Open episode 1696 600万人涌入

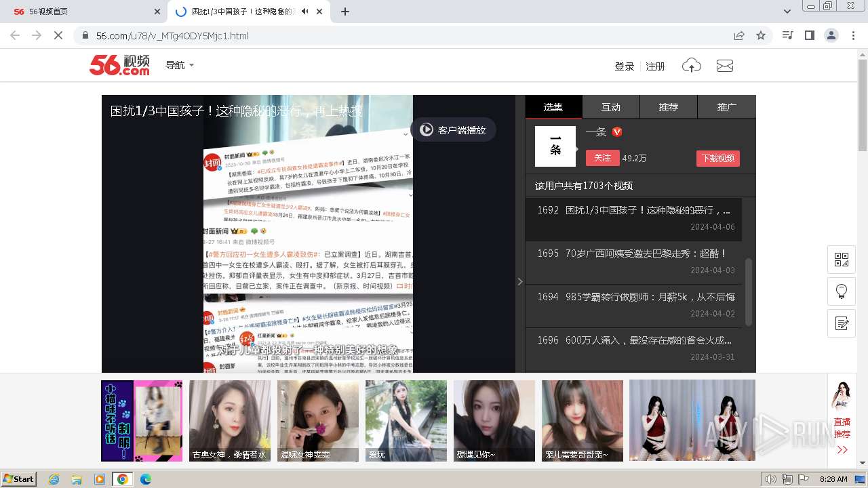tap(633, 349)
